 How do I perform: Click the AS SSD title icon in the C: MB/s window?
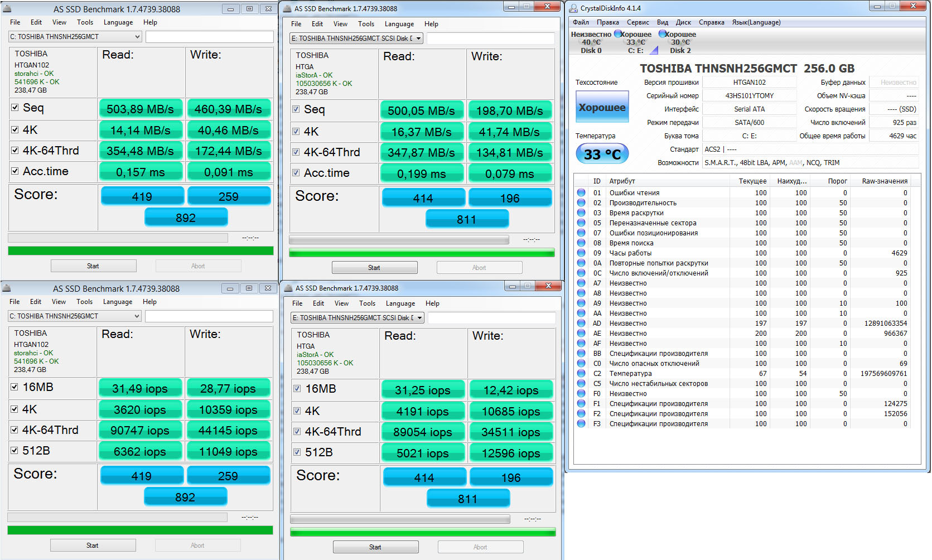pyautogui.click(x=7, y=8)
